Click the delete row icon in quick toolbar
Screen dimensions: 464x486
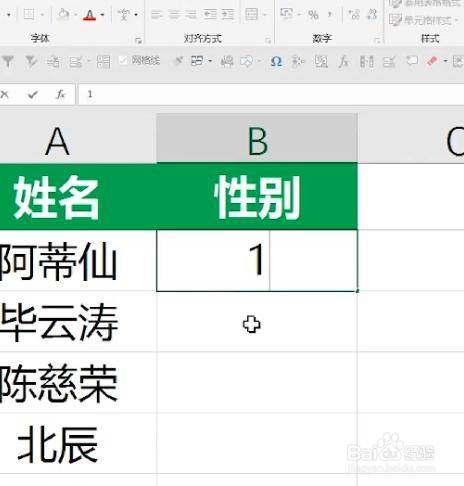point(76,62)
